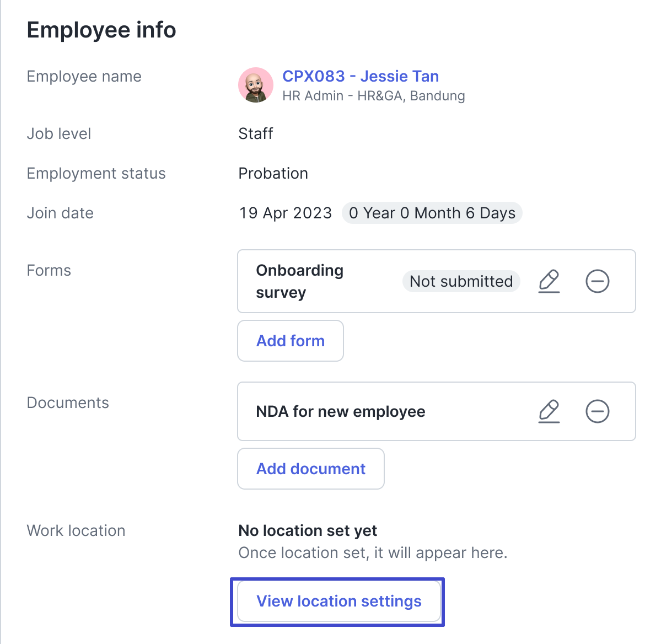Edit the NDA for new employee document

tap(549, 411)
